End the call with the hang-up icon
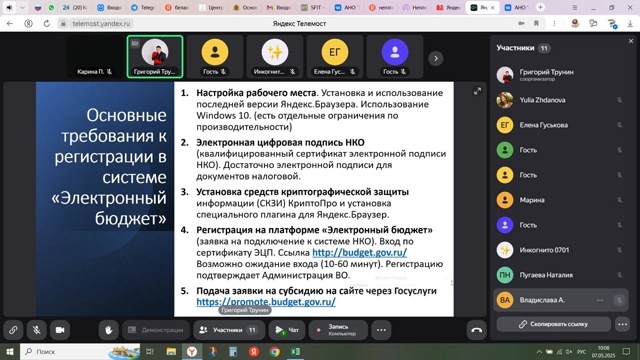This screenshot has width=640, height=360. [x=476, y=330]
